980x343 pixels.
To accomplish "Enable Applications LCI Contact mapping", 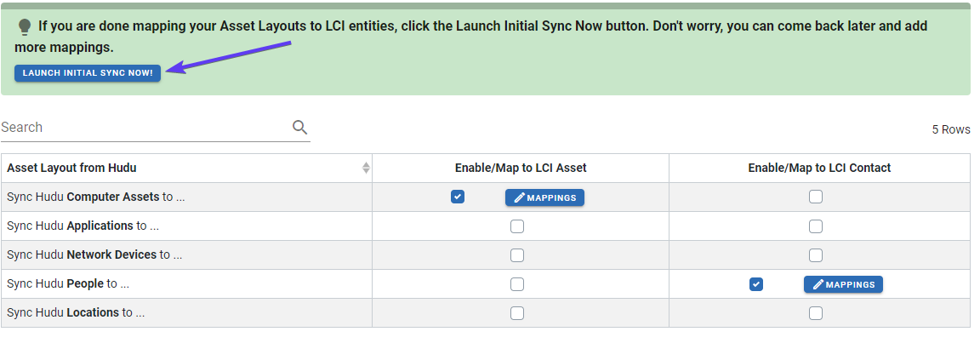I will point(816,226).
